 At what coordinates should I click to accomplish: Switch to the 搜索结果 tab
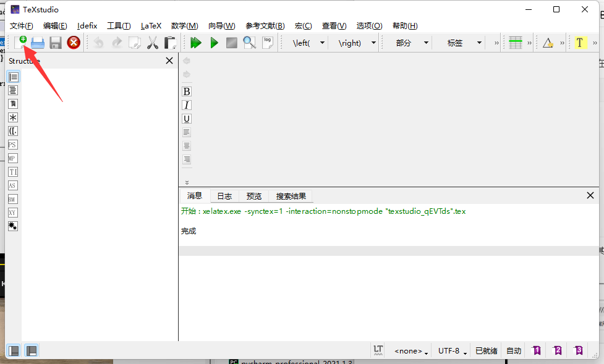[291, 196]
